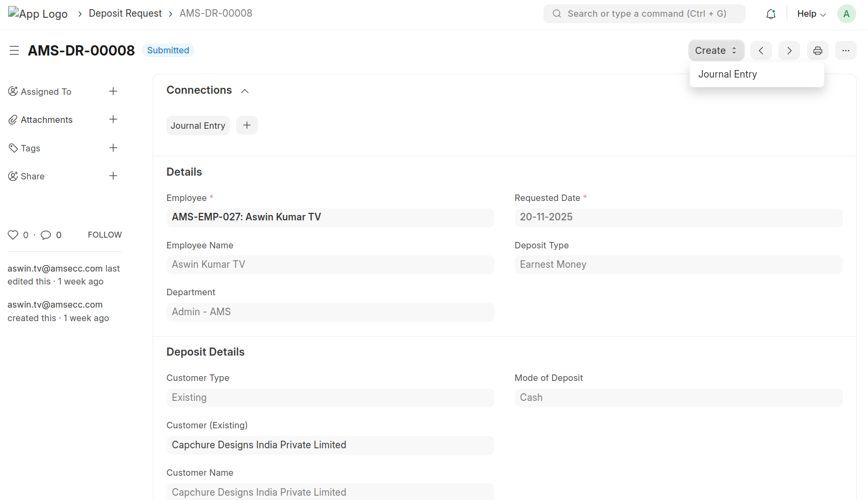The width and height of the screenshot is (868, 500).
Task: Select Journal Entry from the Create menu
Action: [727, 74]
